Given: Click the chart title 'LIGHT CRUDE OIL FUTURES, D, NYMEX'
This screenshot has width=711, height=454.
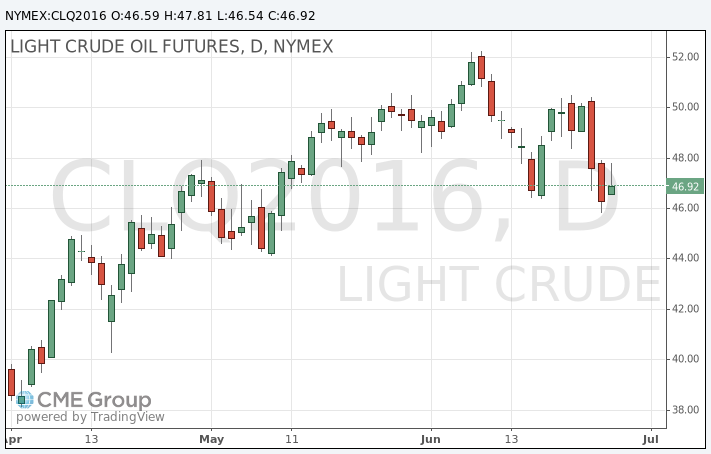Looking at the screenshot, I should 172,47.
